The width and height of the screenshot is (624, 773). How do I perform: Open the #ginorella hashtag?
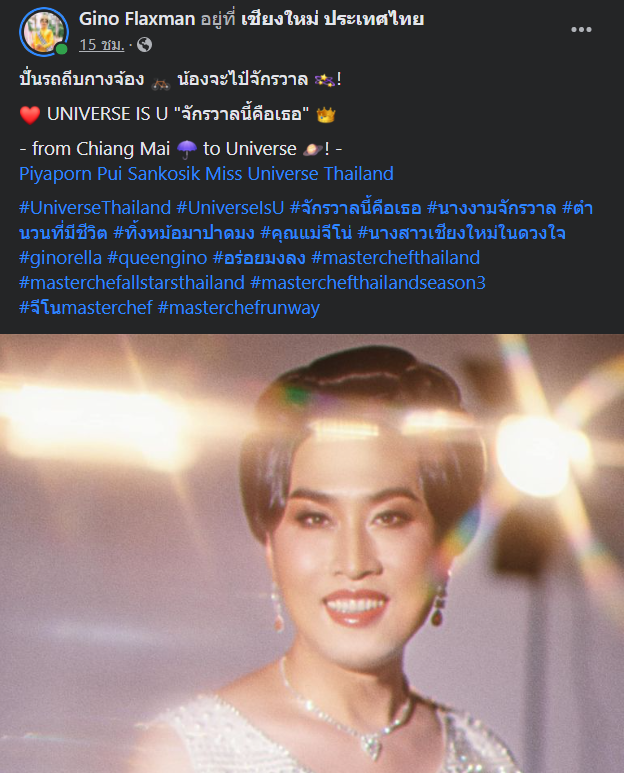click(x=61, y=258)
